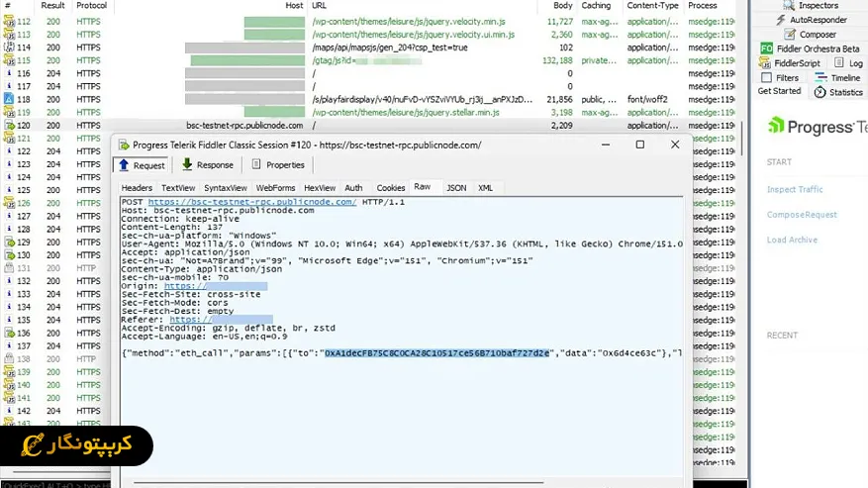Select the WebForms tab
Viewport: 868px width, 488px height.
[x=275, y=188]
